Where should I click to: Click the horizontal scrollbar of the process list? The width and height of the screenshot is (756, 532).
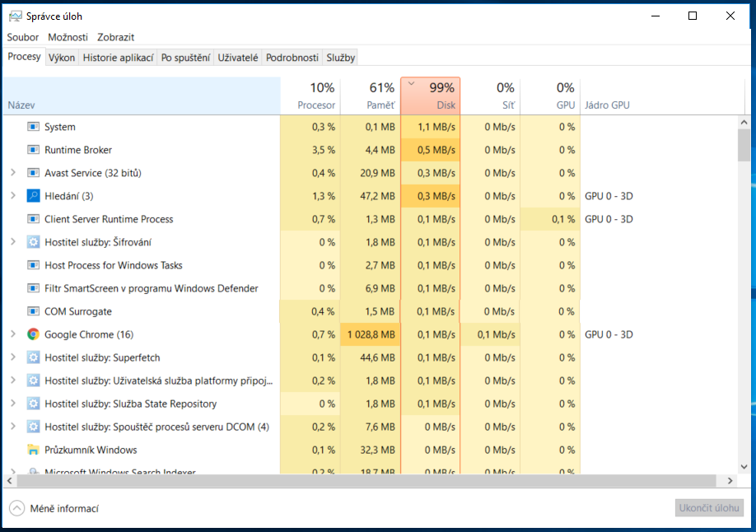coord(371,481)
